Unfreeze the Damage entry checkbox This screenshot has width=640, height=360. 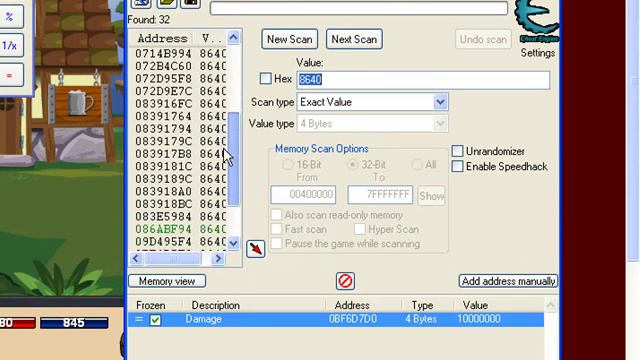coord(155,320)
